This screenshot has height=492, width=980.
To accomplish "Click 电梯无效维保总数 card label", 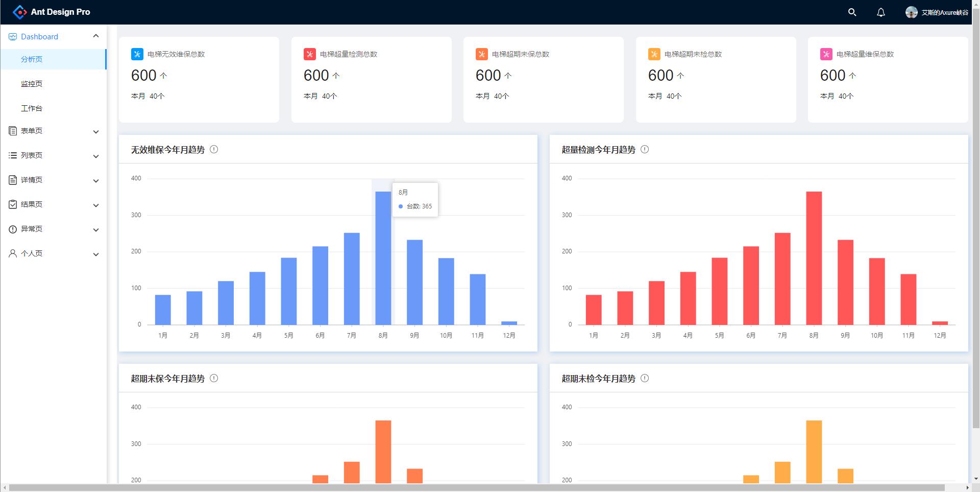I will (x=176, y=54).
